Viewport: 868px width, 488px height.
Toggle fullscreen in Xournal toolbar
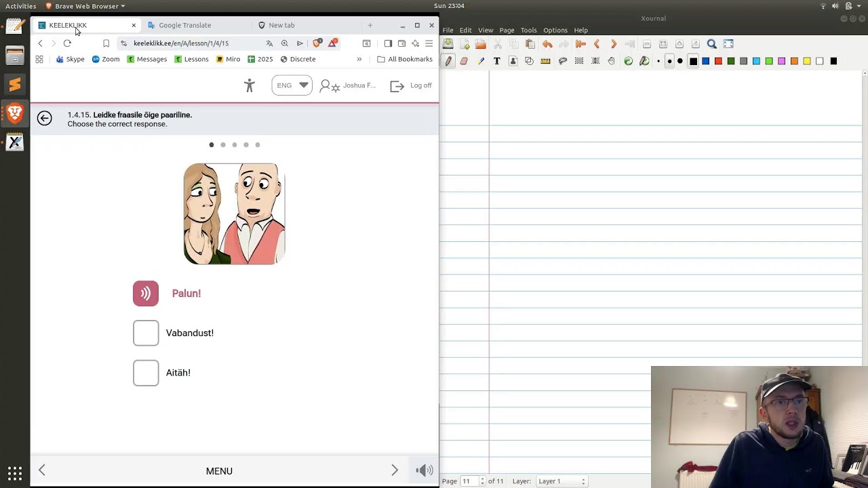728,44
